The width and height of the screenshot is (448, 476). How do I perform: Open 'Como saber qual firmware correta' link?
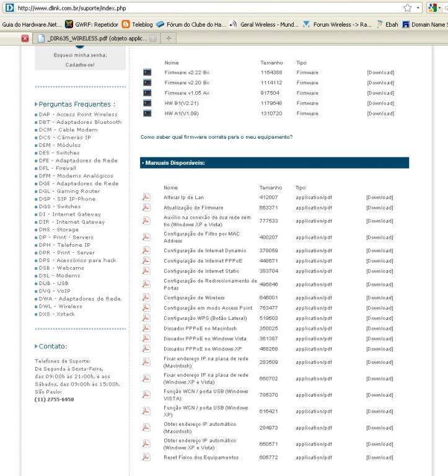(217, 137)
